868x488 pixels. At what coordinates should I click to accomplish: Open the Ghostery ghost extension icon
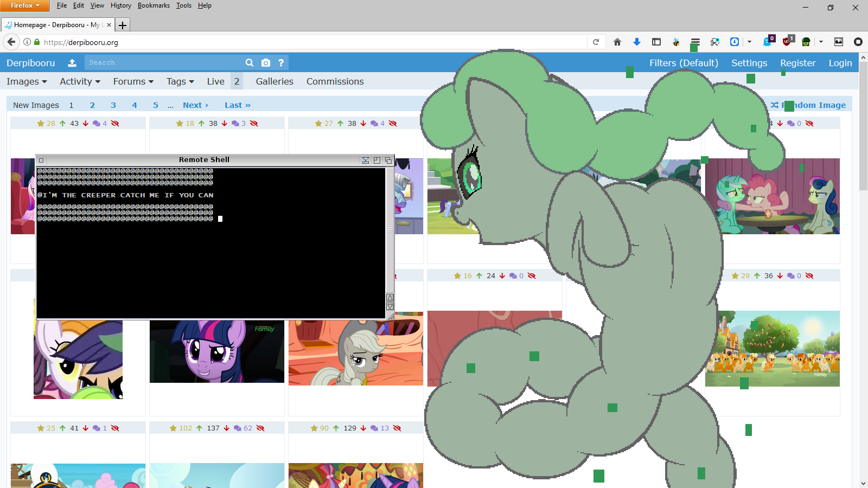(768, 41)
